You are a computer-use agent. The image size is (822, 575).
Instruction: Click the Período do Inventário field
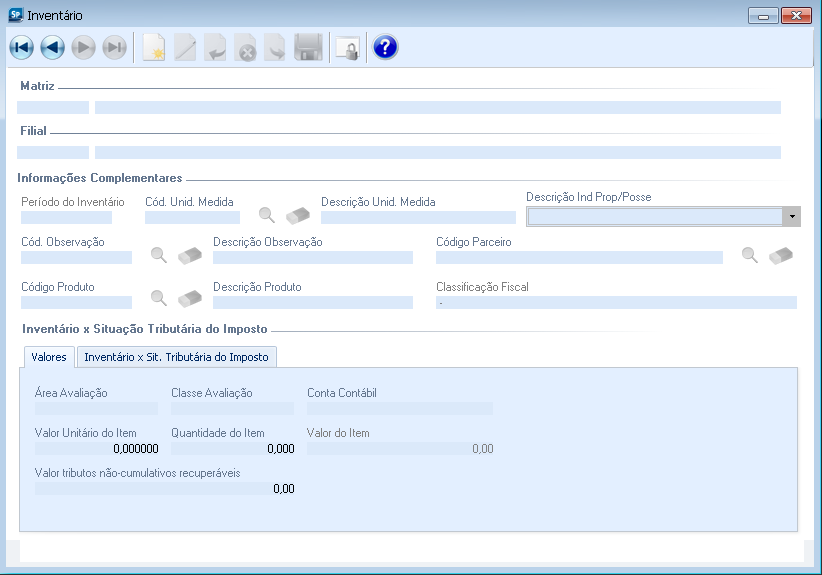point(66,217)
